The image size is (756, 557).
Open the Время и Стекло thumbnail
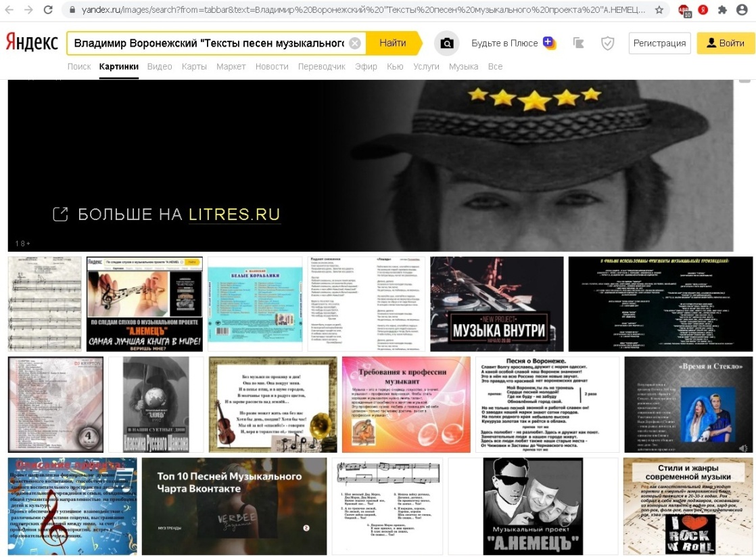point(688,405)
